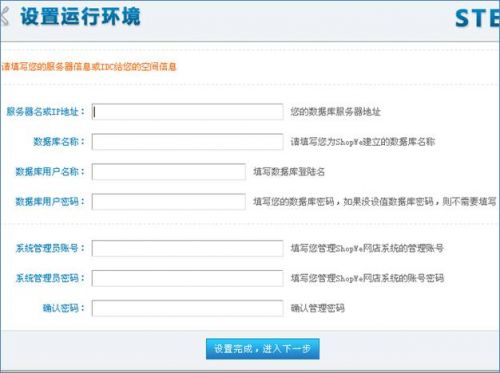Image resolution: width=500 pixels, height=373 pixels.
Task: Click the hint 填写您管理ShopYe网店系统的账号密码
Action: coord(367,278)
